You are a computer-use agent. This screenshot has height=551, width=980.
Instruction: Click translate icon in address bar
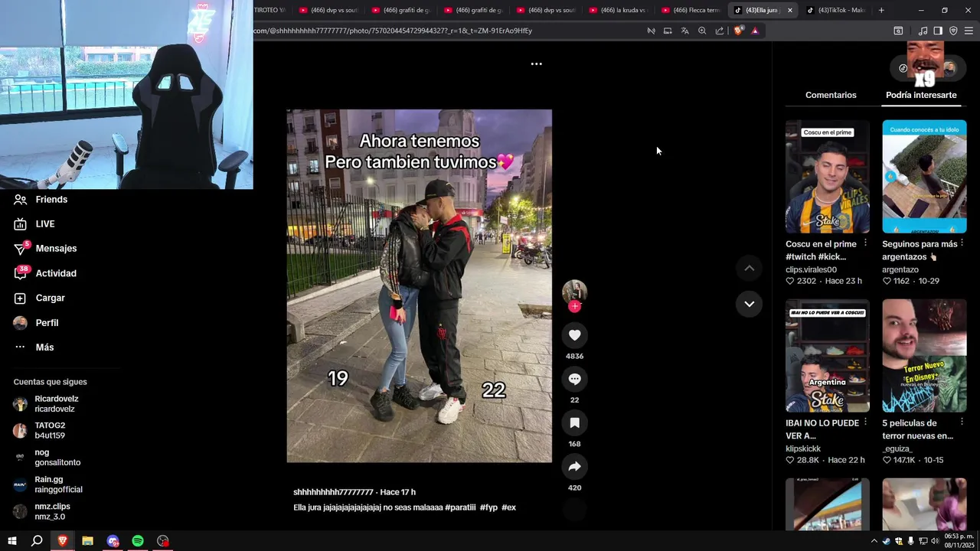[x=684, y=31]
